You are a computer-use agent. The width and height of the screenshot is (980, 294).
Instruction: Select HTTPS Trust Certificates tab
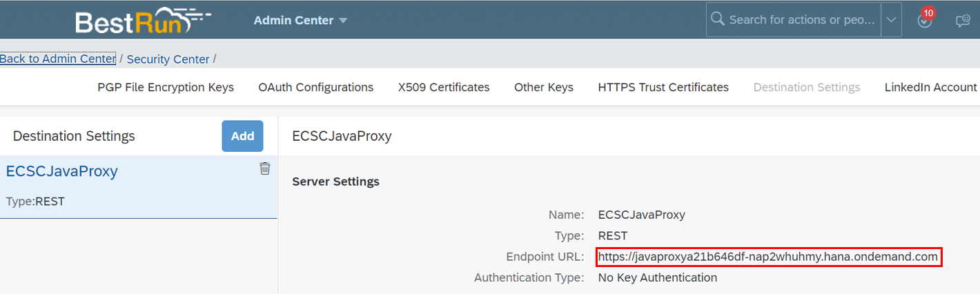point(663,87)
